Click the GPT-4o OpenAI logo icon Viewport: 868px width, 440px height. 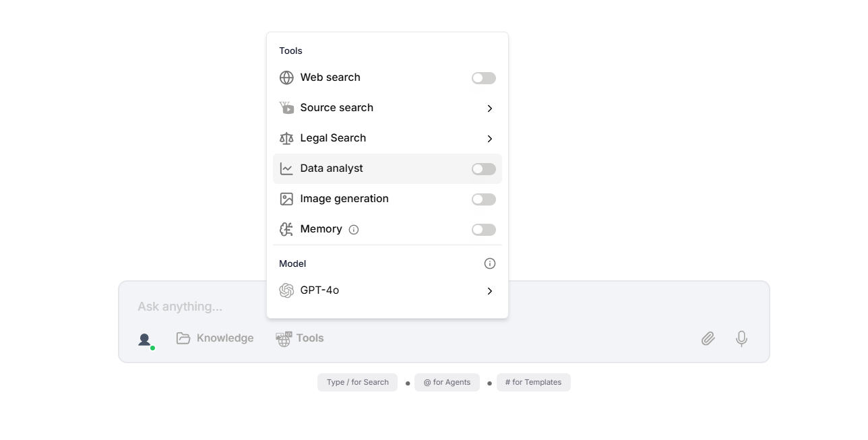pos(286,290)
